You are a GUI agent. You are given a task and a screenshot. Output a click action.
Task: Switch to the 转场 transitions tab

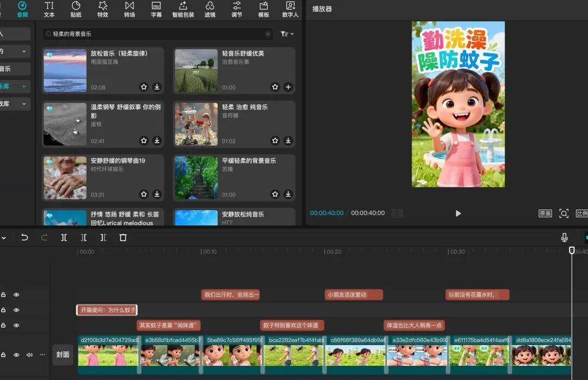click(x=130, y=9)
